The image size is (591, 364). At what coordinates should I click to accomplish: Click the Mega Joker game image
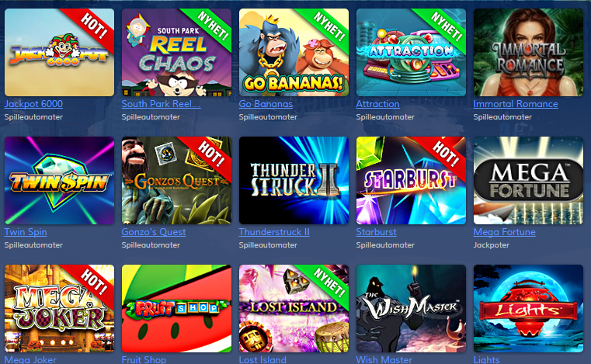59,309
